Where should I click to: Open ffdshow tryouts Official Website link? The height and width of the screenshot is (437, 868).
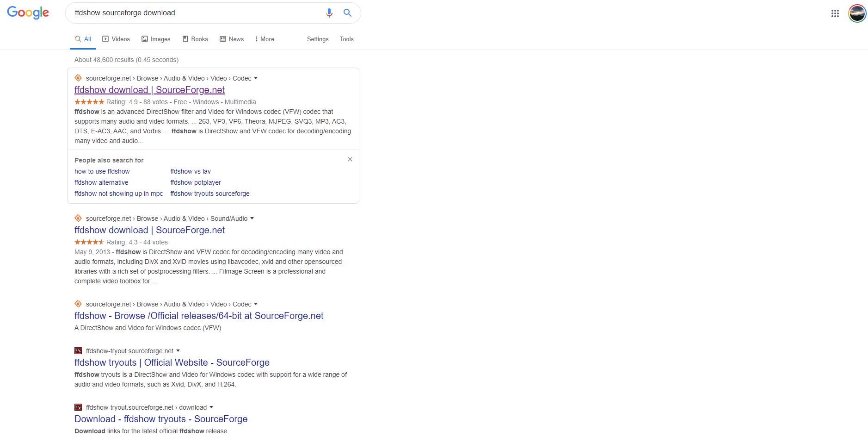[172, 362]
